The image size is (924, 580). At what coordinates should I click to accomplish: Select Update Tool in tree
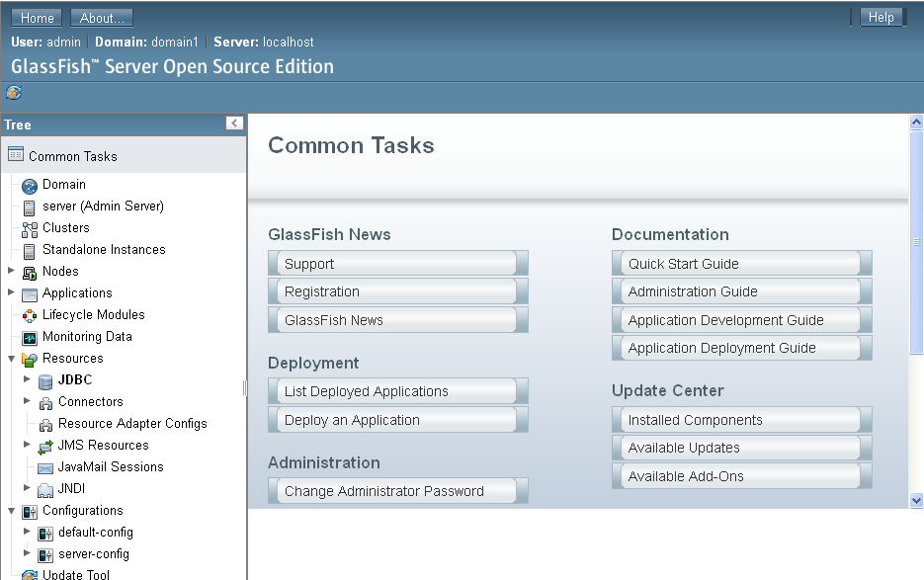[x=76, y=574]
